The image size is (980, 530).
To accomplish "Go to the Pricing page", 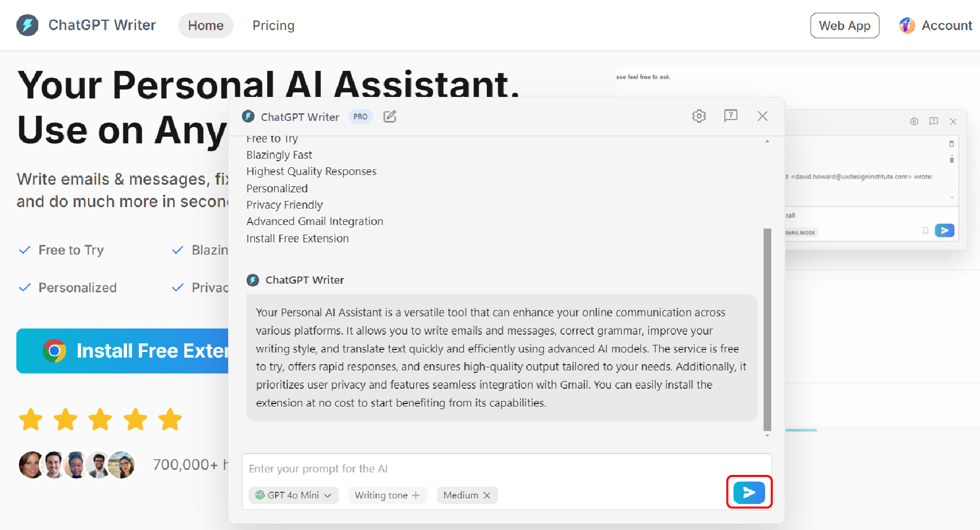I will 273,26.
